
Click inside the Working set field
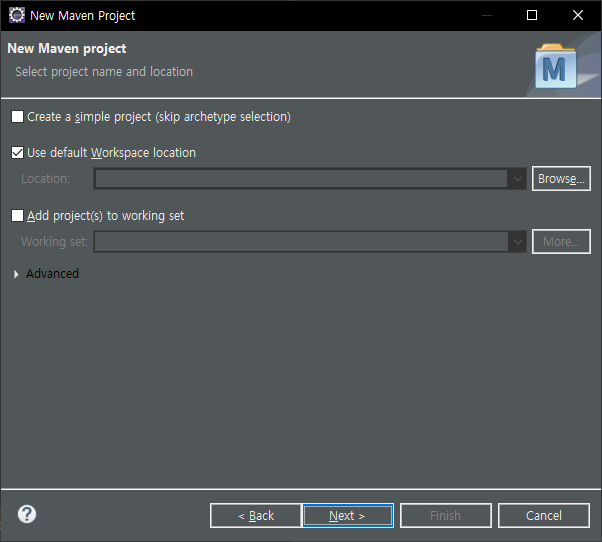tap(301, 242)
